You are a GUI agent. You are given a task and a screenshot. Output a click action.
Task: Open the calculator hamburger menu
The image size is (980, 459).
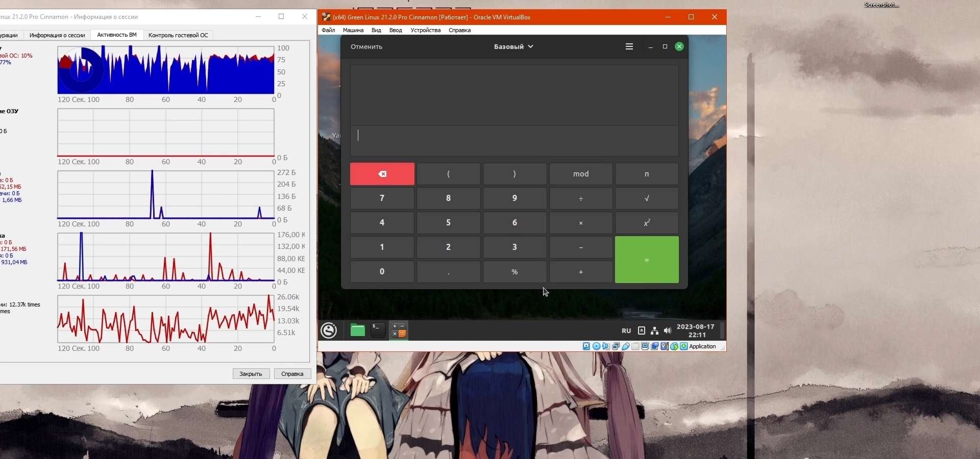coord(629,46)
